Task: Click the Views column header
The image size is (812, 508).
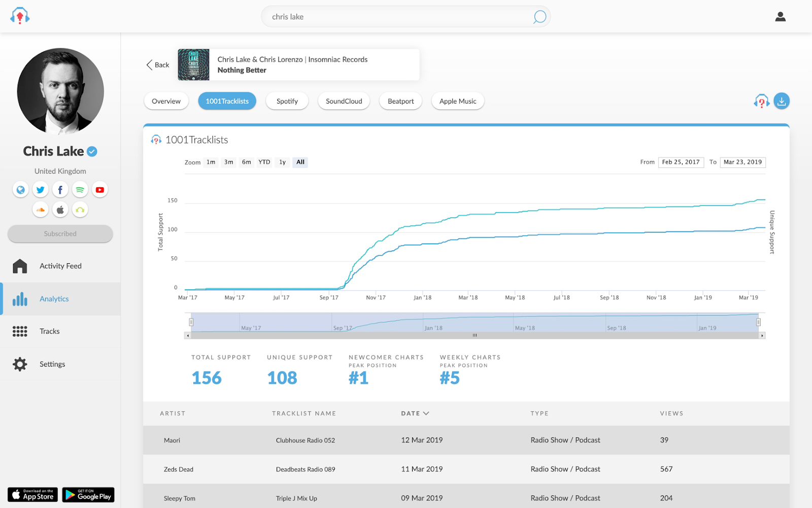Action: pyautogui.click(x=671, y=414)
